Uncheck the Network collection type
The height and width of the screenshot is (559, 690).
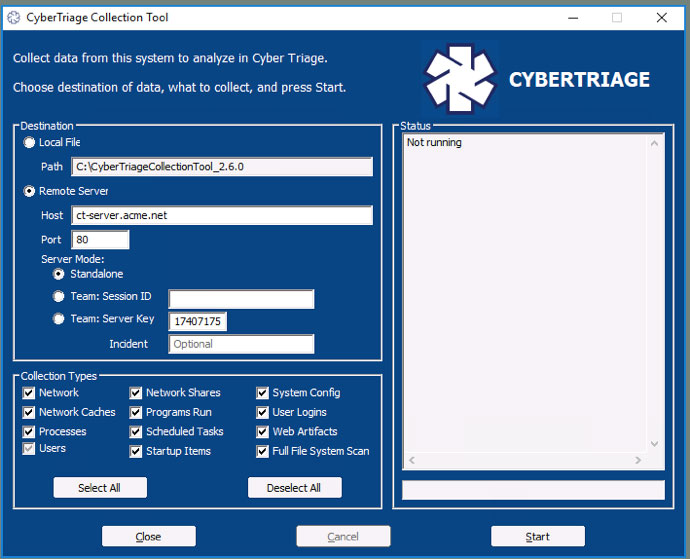click(x=29, y=393)
